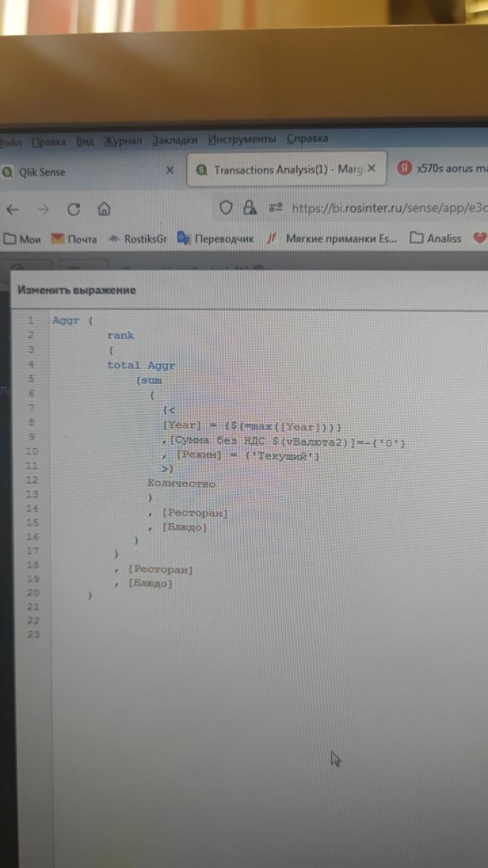Click [Ресторан] on line 14
This screenshot has height=868, width=488.
pyautogui.click(x=195, y=513)
